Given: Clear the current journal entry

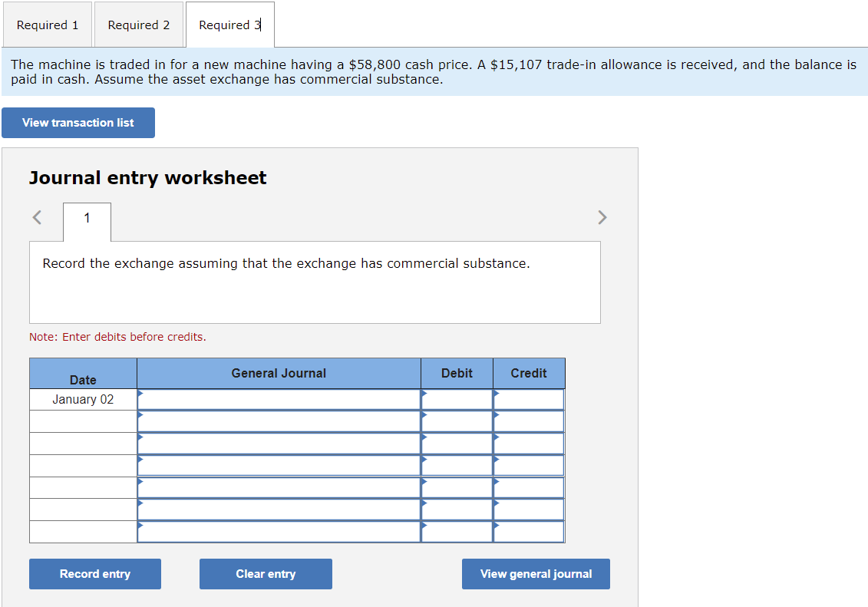Looking at the screenshot, I should tap(266, 573).
